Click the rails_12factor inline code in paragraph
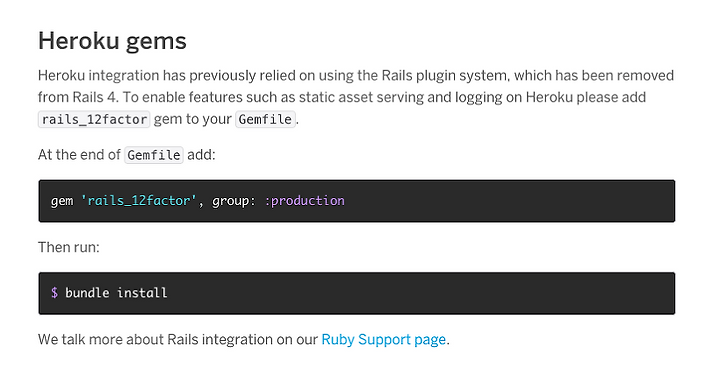 coord(94,119)
